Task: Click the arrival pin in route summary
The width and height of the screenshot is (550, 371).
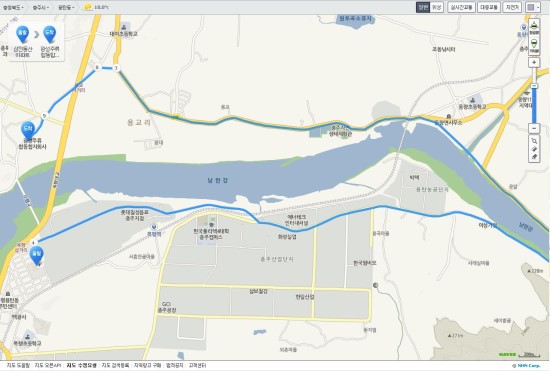Action: click(x=49, y=35)
